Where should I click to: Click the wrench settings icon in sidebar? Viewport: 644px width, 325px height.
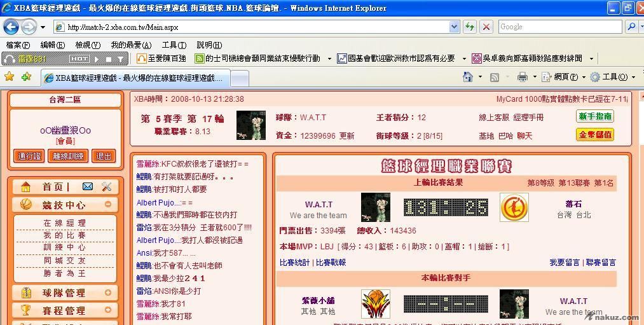pos(107,186)
